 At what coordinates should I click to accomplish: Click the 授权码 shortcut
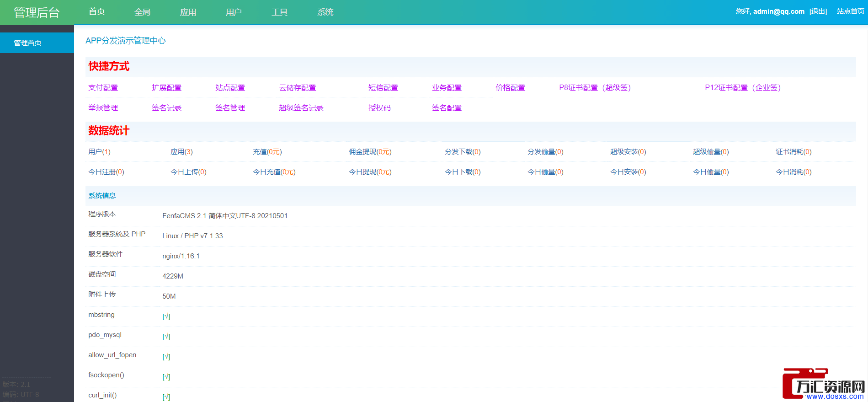[x=379, y=108]
